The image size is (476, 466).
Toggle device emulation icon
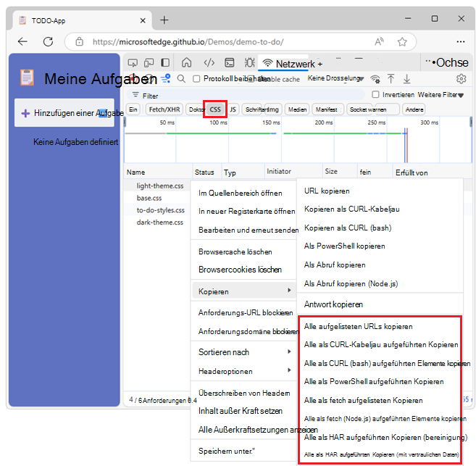tap(149, 63)
